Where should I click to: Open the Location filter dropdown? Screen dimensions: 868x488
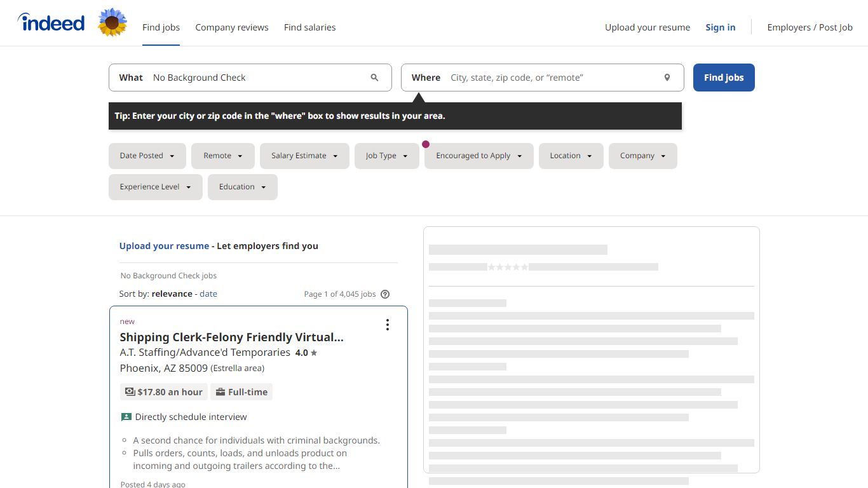[x=571, y=156]
